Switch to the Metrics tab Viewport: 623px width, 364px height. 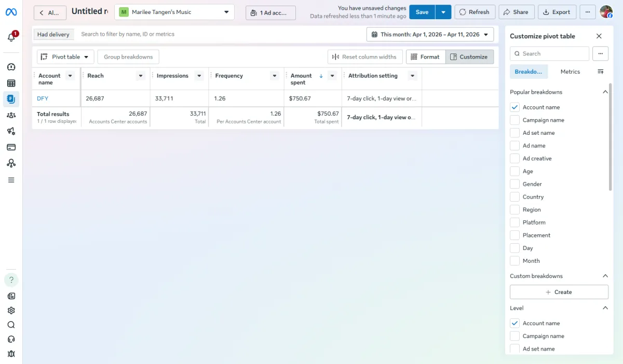tap(570, 72)
